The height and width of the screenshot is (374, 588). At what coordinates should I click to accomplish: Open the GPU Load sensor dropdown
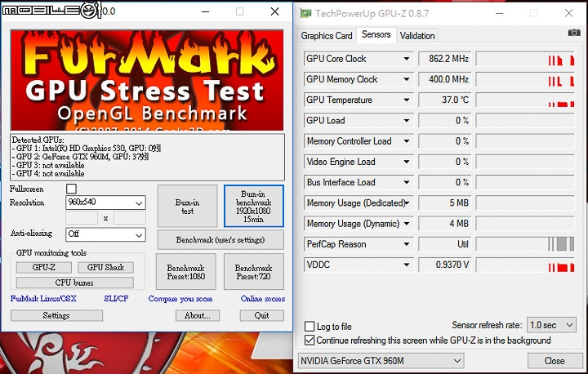(x=406, y=121)
